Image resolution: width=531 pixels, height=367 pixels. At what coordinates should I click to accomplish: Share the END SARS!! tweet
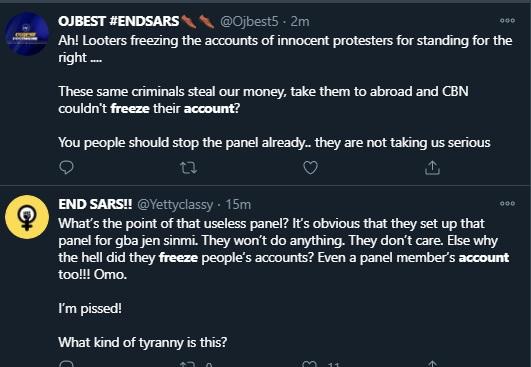click(x=432, y=364)
